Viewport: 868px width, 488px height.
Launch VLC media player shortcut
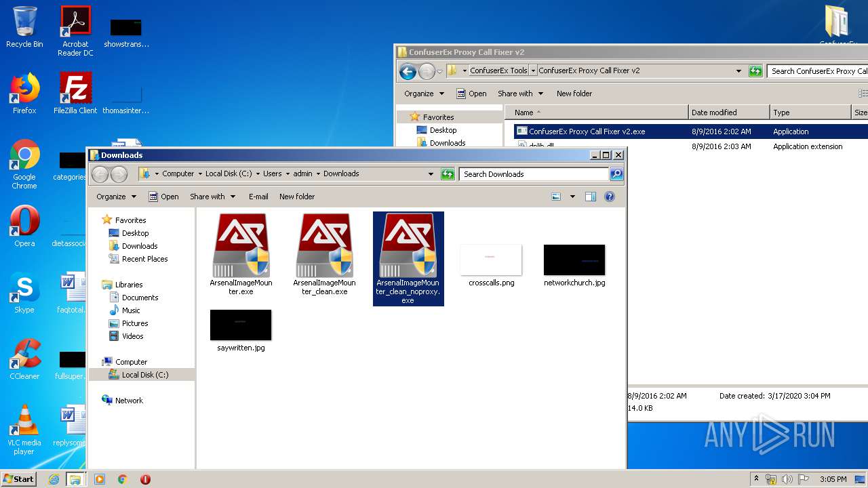click(x=24, y=430)
